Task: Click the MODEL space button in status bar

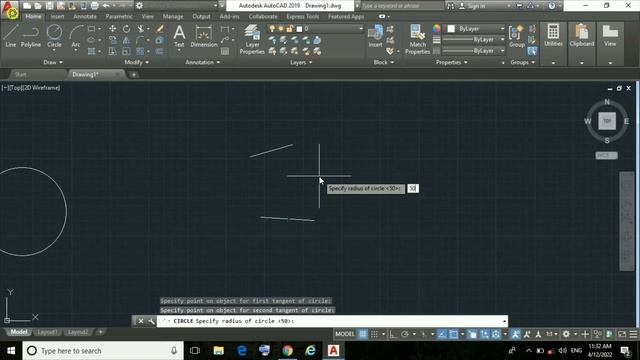Action: [345, 334]
